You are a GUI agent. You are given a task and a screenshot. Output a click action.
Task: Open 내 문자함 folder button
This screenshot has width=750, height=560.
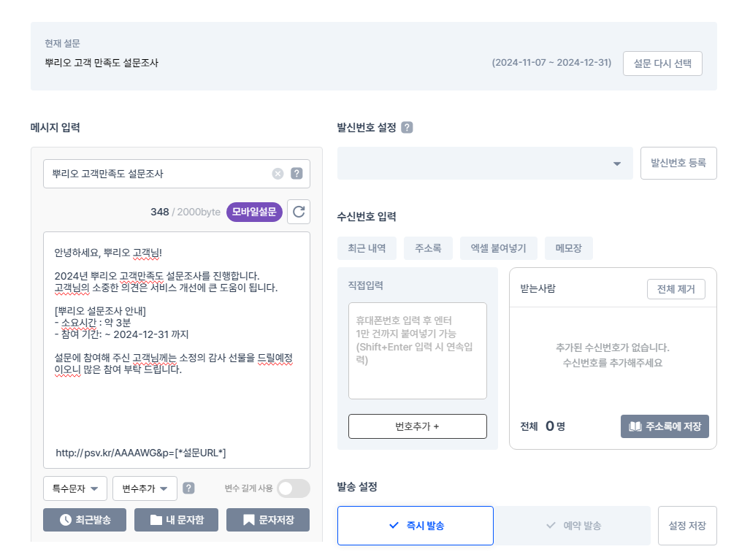pyautogui.click(x=177, y=520)
